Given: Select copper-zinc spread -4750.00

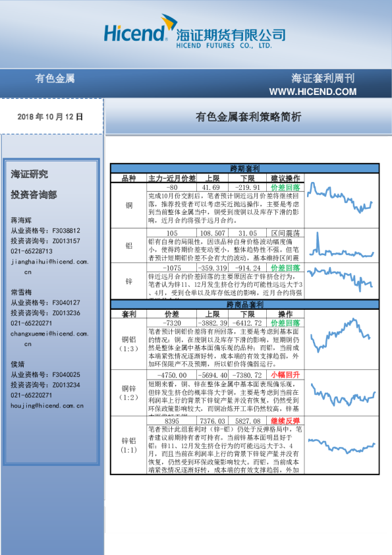Looking at the screenshot, I should pos(172,375).
